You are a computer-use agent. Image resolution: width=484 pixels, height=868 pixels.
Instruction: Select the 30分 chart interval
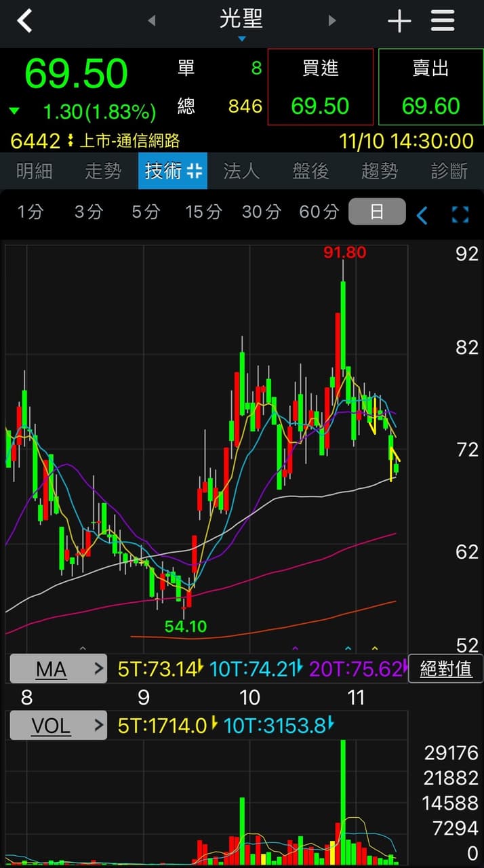pos(261,212)
